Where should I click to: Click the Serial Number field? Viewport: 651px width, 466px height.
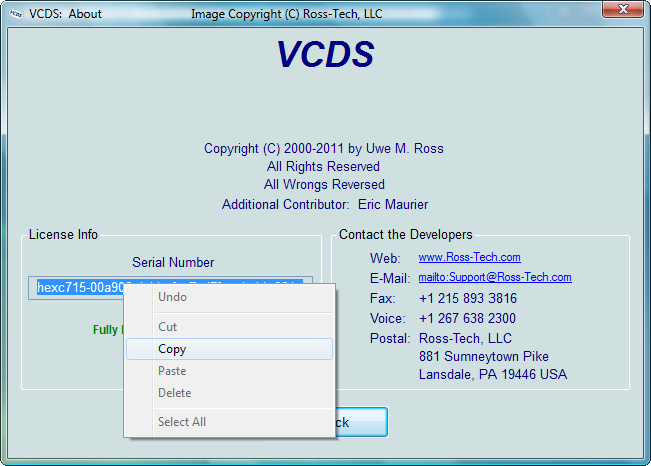coord(170,287)
